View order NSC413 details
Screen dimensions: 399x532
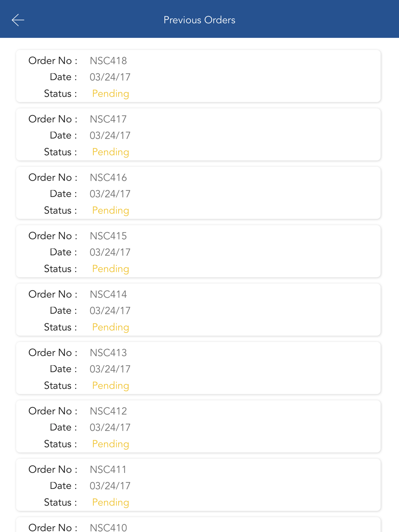(x=198, y=368)
